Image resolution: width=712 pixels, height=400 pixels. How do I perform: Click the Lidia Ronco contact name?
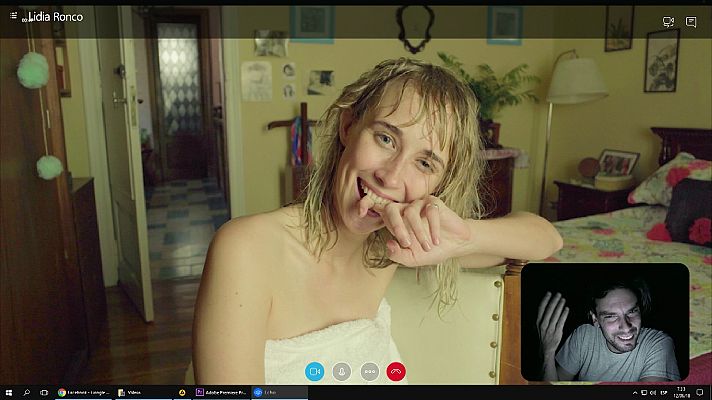(56, 17)
